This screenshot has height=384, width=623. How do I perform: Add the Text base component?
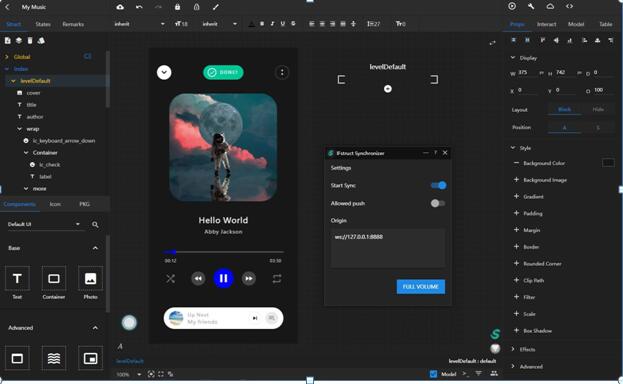(x=17, y=279)
